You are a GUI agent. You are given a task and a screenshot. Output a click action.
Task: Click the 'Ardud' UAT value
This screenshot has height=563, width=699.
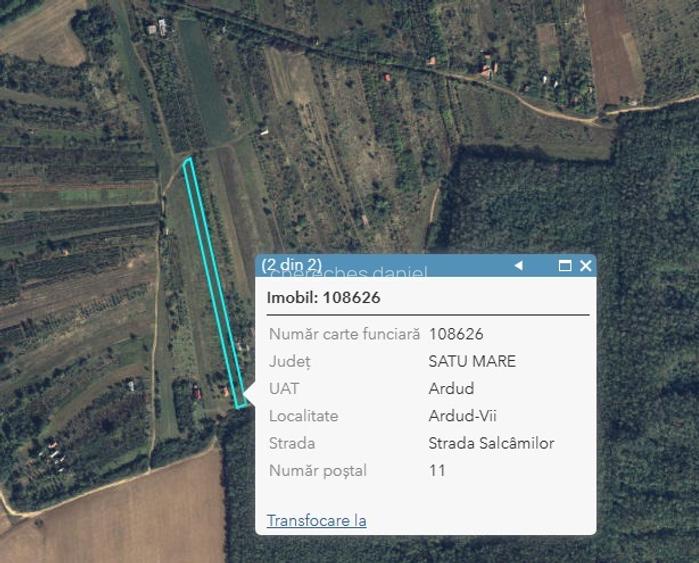tap(451, 388)
